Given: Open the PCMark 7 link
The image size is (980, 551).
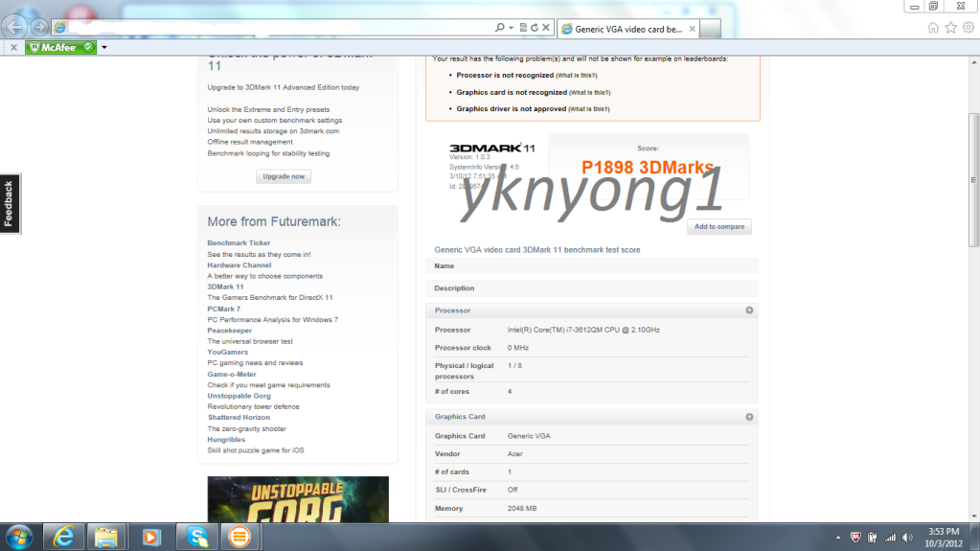Looking at the screenshot, I should click(224, 309).
